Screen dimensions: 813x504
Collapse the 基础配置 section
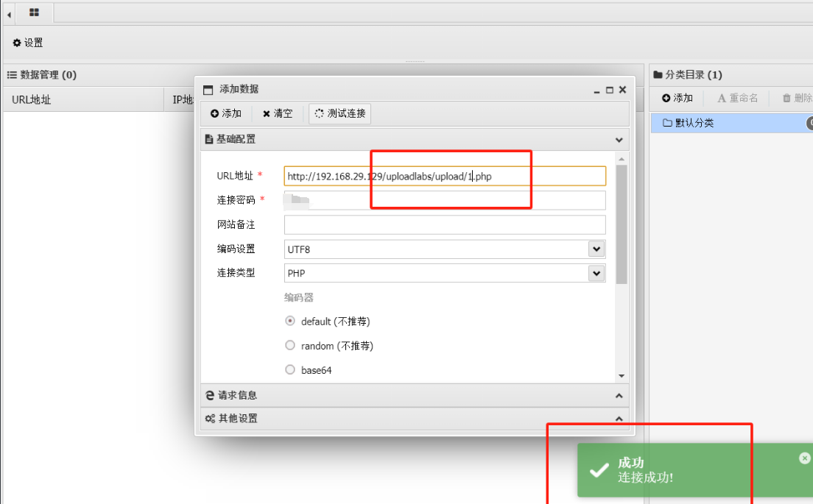coord(415,139)
